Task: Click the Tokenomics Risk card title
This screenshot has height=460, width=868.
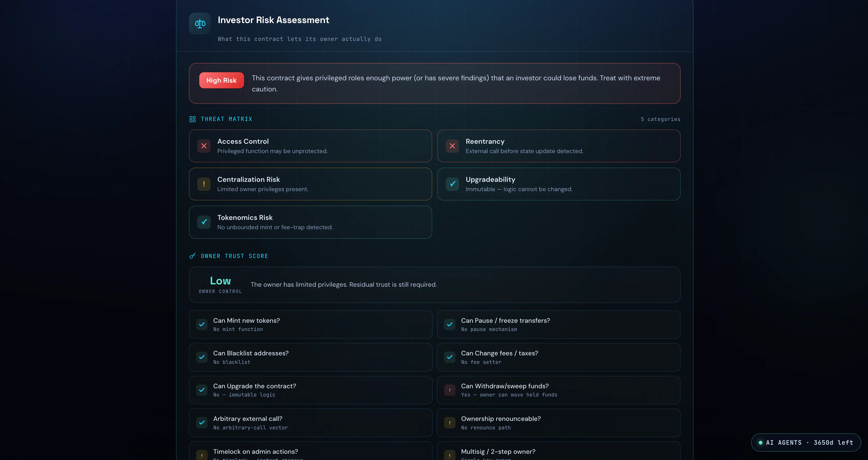Action: pyautogui.click(x=245, y=218)
